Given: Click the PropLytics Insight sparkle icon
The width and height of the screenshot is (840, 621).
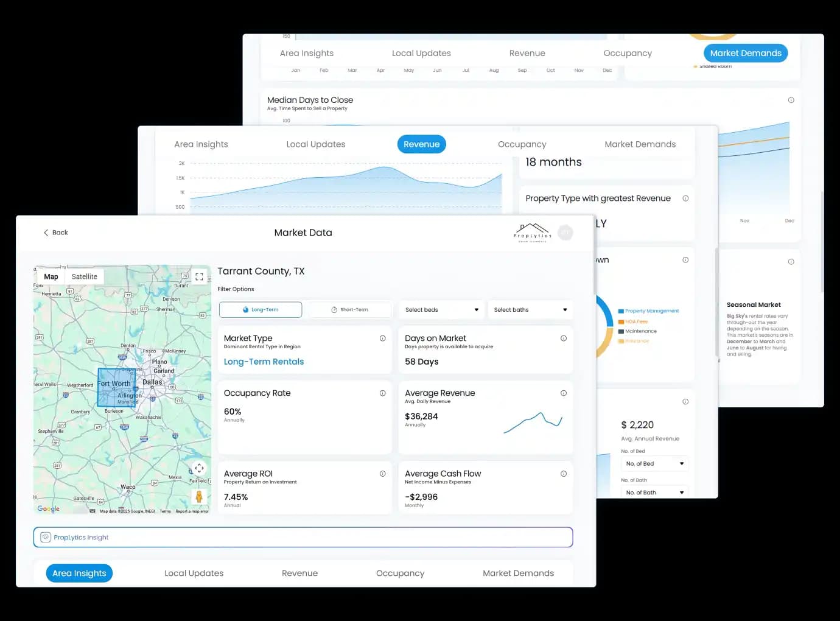Looking at the screenshot, I should coord(46,537).
